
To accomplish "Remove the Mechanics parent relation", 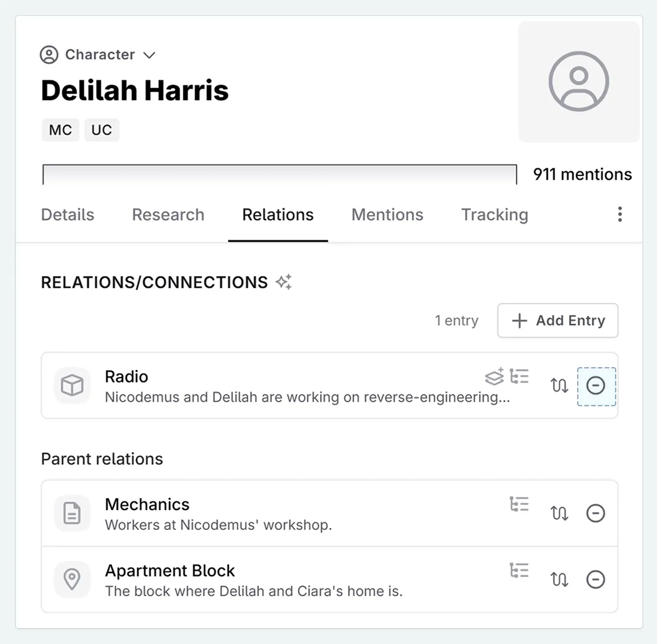I will 596,513.
